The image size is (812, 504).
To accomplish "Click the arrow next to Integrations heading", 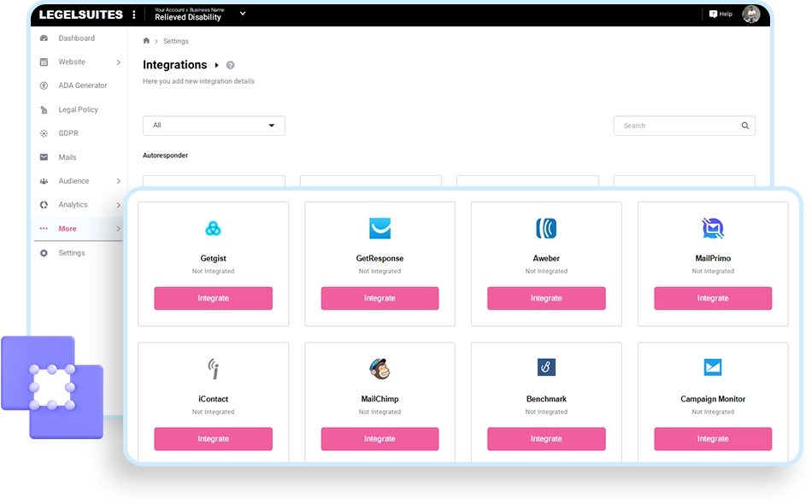I will (216, 65).
